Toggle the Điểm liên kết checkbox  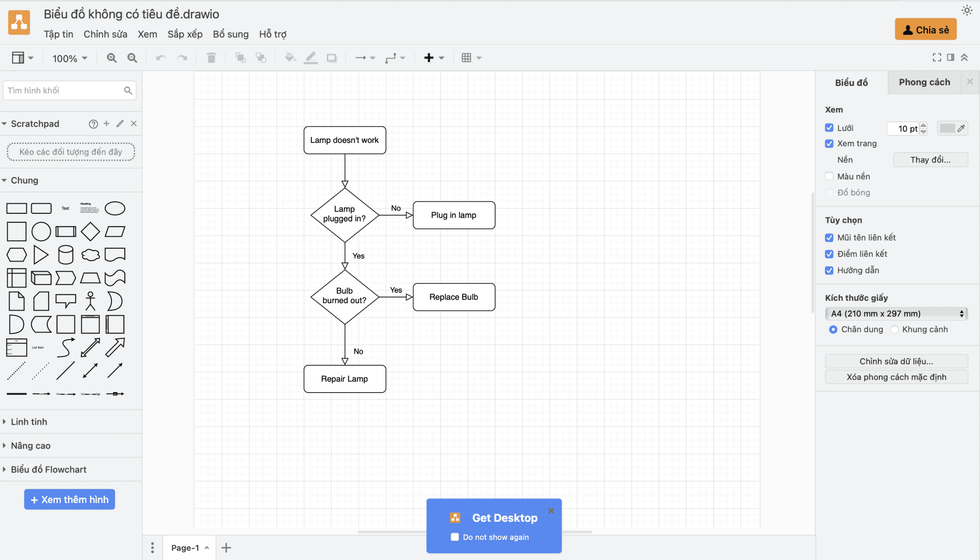coord(829,254)
